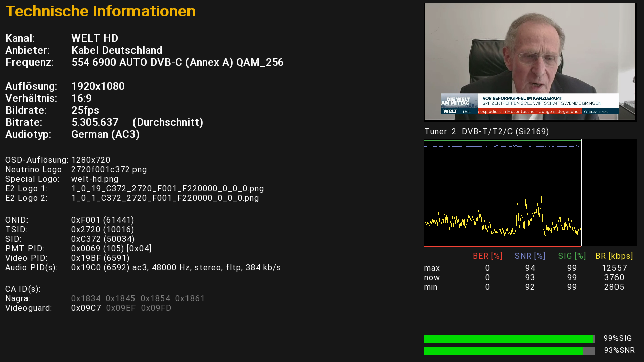644x362 pixels.
Task: Click the max bitrate value "12557"
Action: [614, 268]
